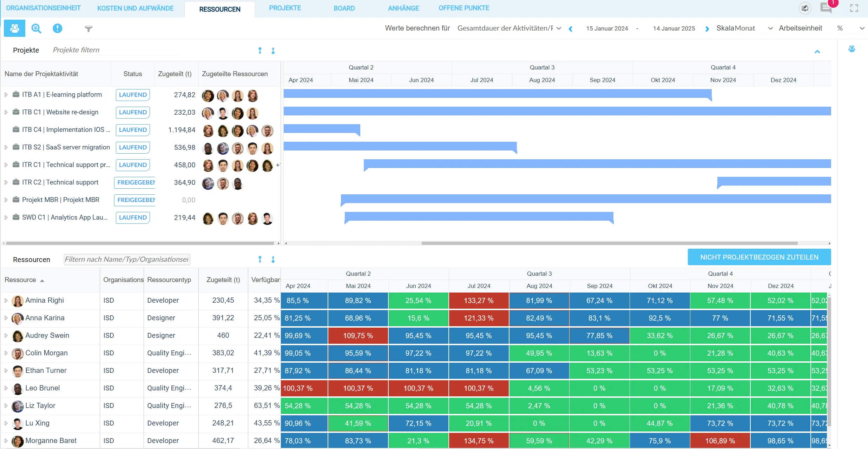Switch to the PROJEKTE tab

point(285,8)
